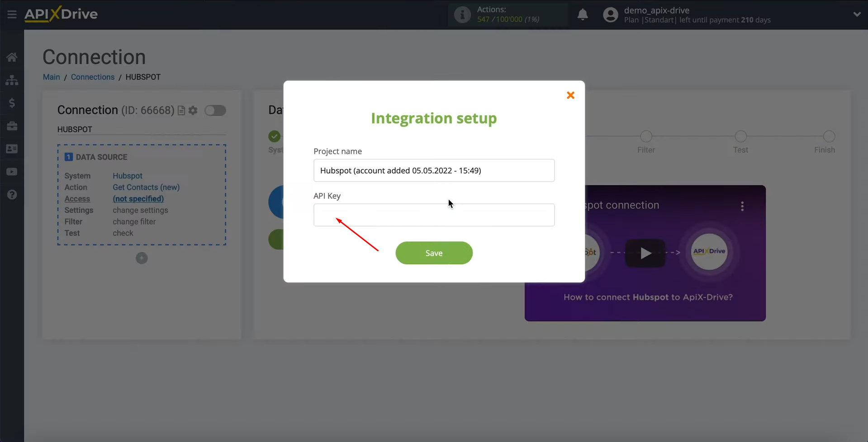868x442 pixels.
Task: Toggle the connection on/off switch
Action: (216, 110)
